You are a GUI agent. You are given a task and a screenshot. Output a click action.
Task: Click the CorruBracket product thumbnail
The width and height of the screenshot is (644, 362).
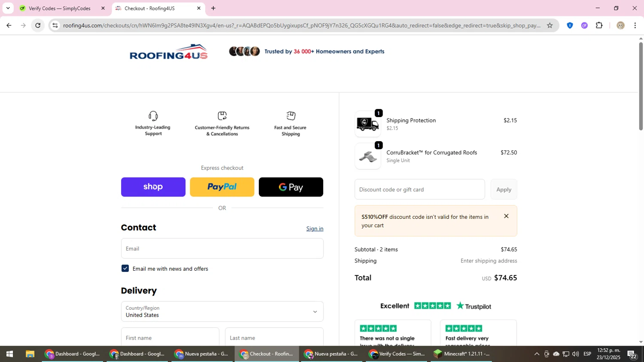click(x=368, y=157)
